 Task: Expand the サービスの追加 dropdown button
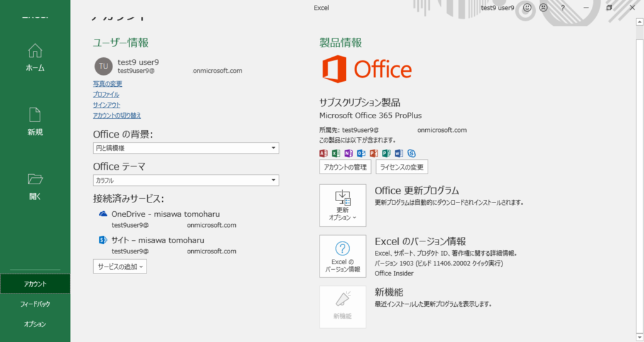120,267
